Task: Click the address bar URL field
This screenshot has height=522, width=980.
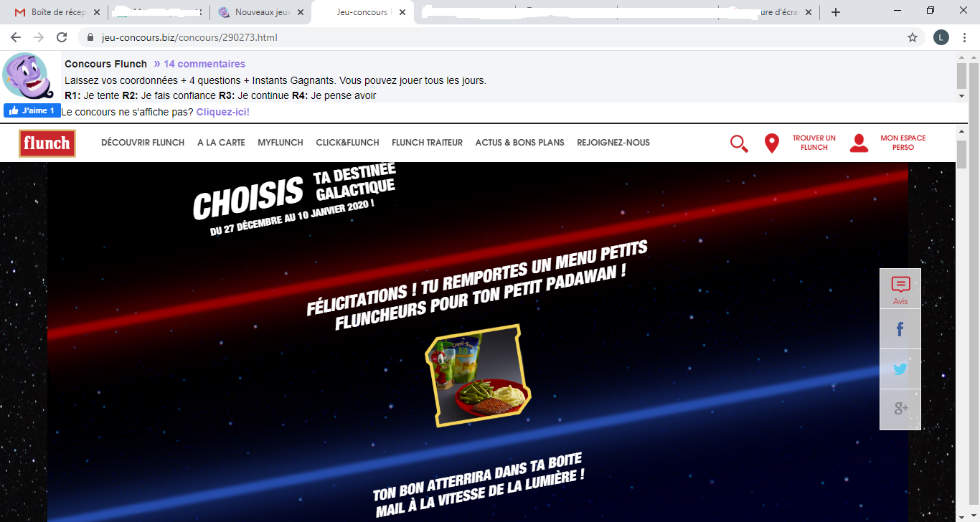Action: pos(495,37)
